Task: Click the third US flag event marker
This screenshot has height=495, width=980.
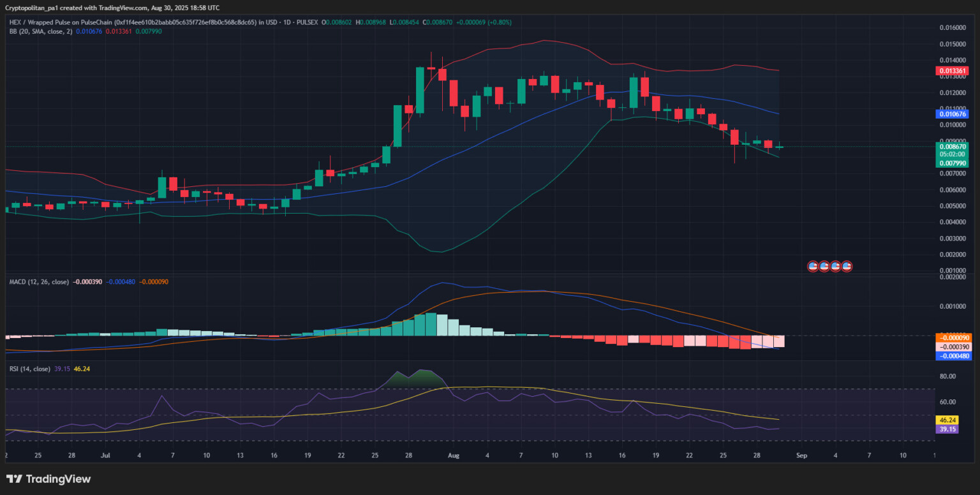Action: [835, 266]
